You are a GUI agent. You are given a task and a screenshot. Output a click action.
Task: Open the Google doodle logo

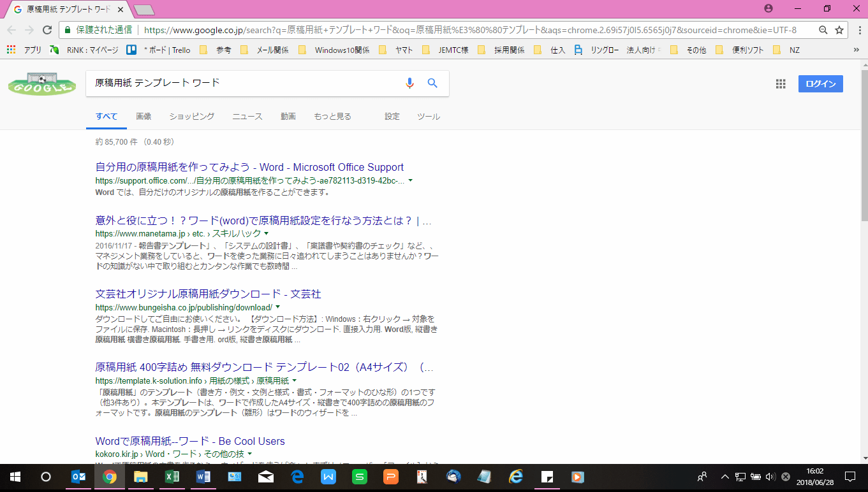41,83
